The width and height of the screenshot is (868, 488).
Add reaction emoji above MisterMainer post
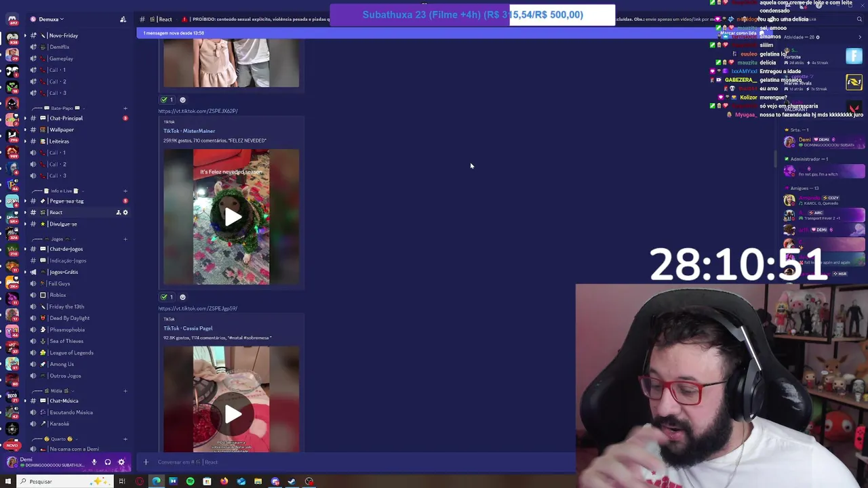(182, 100)
